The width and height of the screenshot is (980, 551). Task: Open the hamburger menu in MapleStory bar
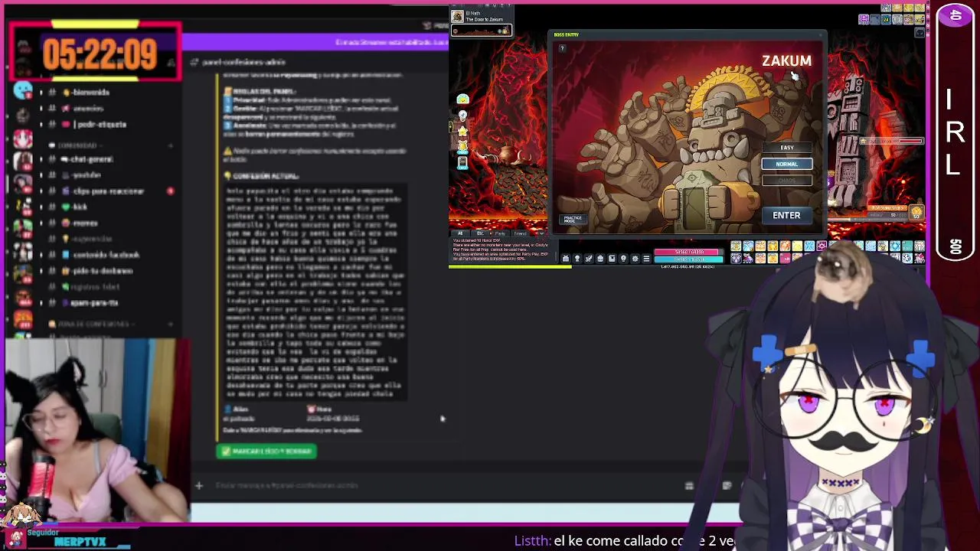pos(646,259)
